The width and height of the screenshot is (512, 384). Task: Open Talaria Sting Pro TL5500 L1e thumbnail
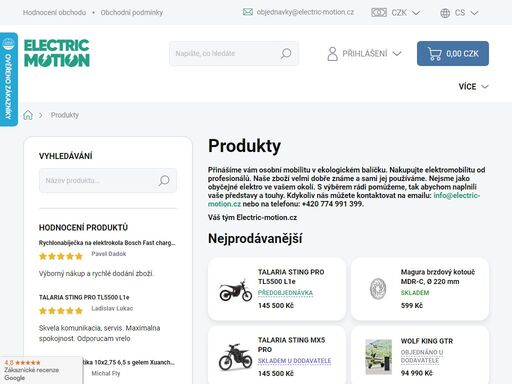point(235,290)
